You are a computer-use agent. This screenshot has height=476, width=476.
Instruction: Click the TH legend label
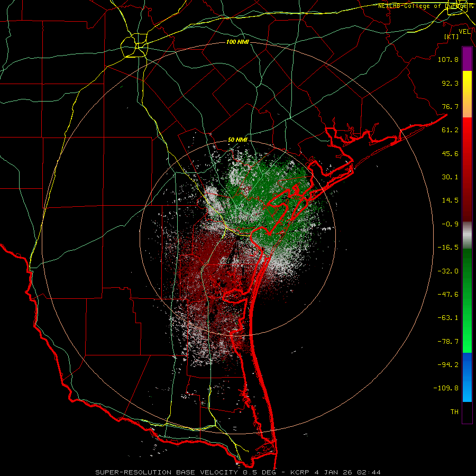[454, 412]
